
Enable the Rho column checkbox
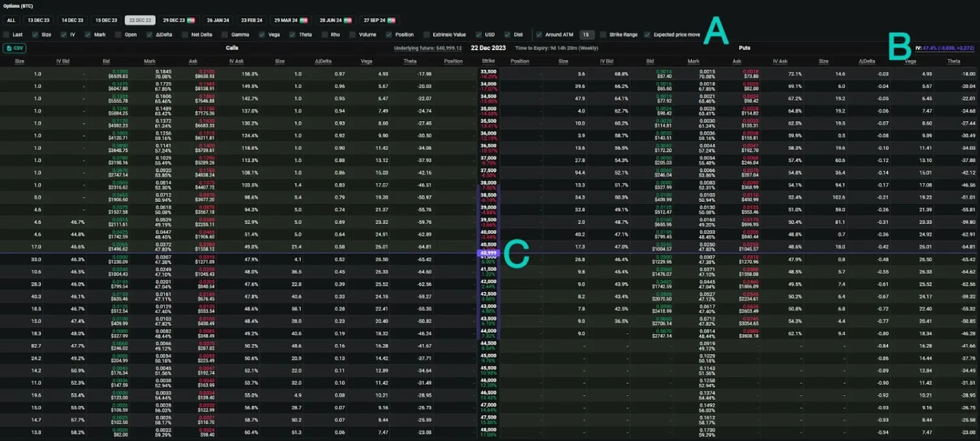click(x=324, y=35)
